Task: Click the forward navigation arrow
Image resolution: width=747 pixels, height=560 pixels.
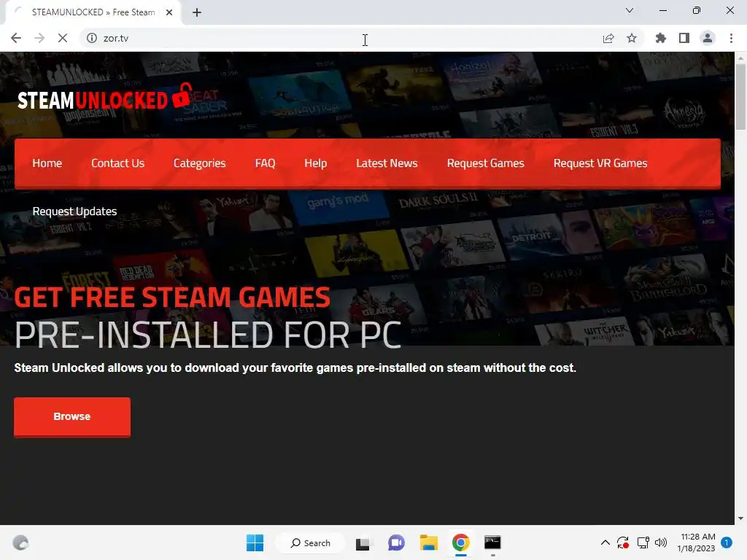Action: pos(39,38)
